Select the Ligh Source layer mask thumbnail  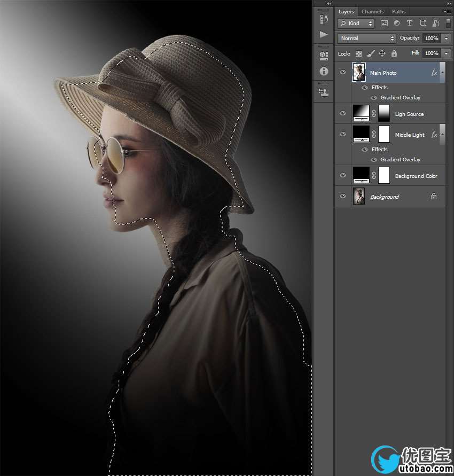tap(384, 113)
